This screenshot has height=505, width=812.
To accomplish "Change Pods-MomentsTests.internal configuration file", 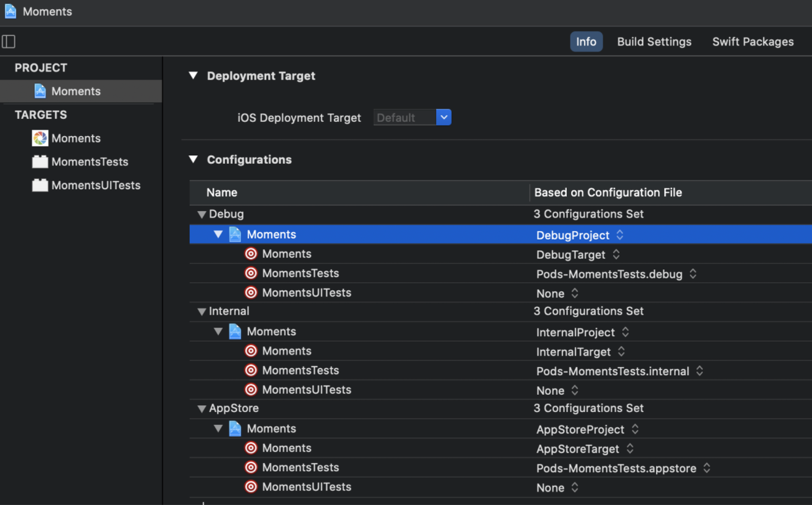I will pyautogui.click(x=699, y=371).
